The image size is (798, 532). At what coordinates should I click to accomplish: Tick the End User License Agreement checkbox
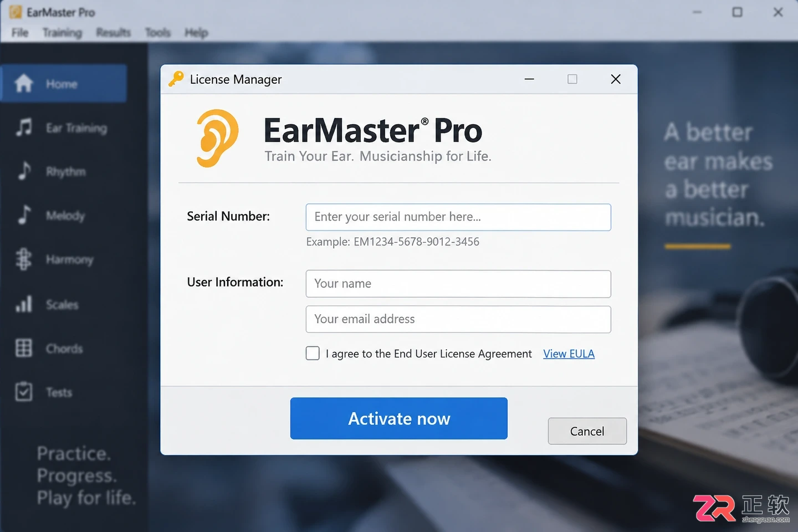(x=313, y=354)
